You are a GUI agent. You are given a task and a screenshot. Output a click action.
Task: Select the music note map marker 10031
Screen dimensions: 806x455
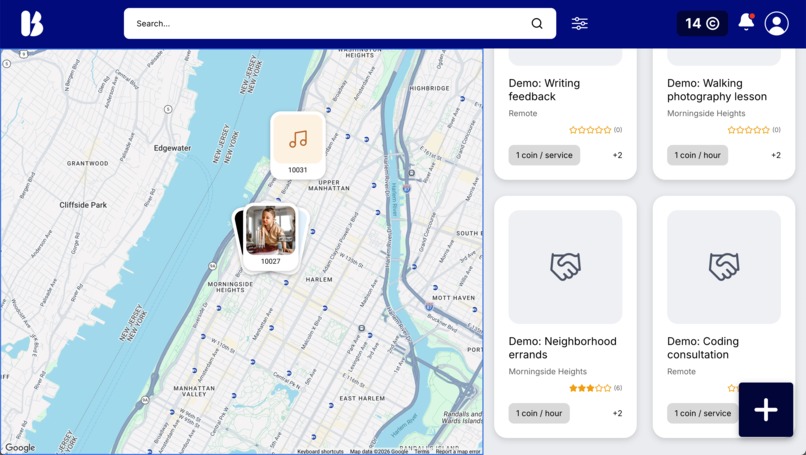tap(298, 145)
